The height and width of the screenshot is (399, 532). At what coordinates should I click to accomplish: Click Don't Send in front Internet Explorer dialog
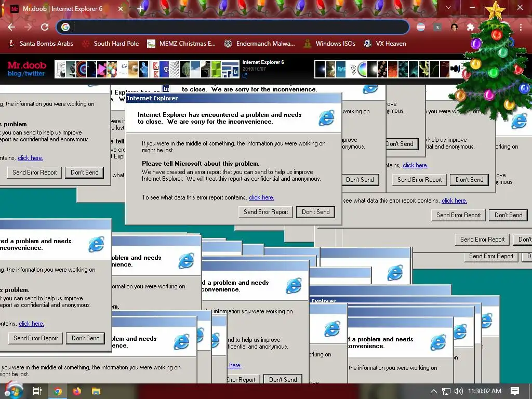pyautogui.click(x=315, y=212)
